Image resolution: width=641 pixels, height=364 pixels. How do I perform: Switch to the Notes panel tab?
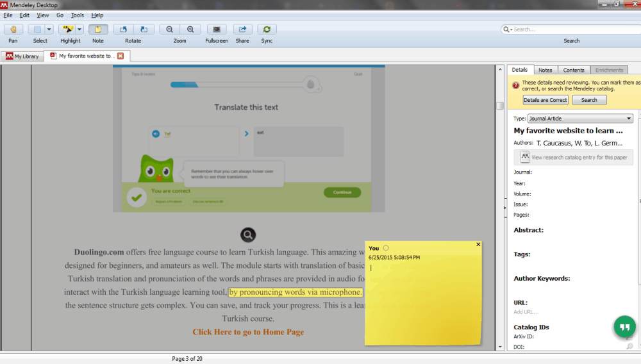(545, 70)
